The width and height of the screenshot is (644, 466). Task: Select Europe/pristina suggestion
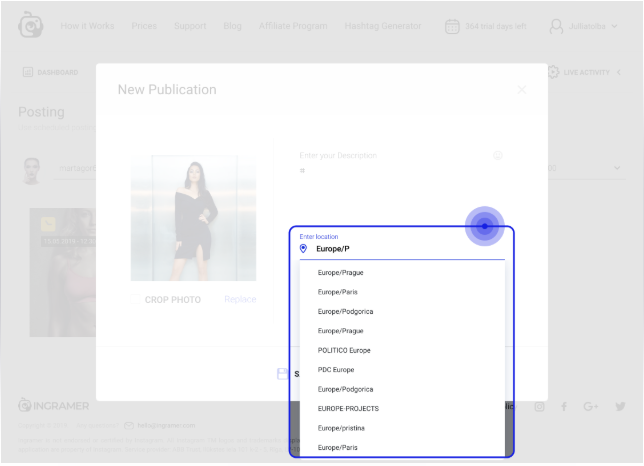341,428
